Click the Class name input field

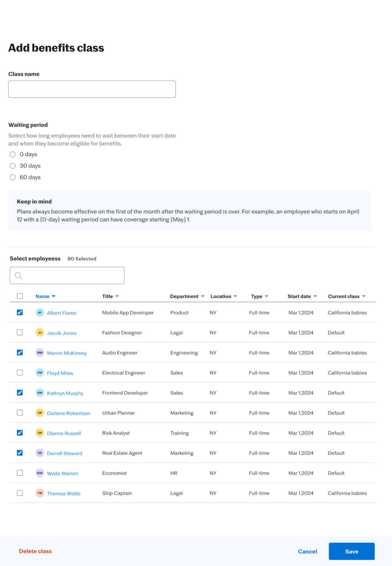pyautogui.click(x=92, y=89)
